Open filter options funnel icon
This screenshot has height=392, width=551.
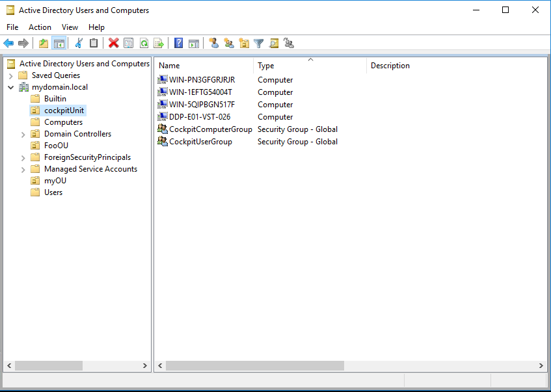tap(259, 43)
